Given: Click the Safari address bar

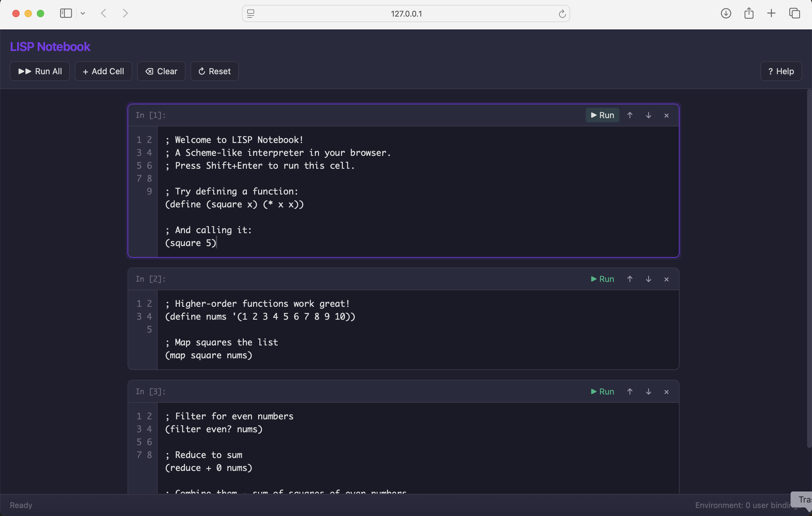Looking at the screenshot, I should tap(406, 13).
